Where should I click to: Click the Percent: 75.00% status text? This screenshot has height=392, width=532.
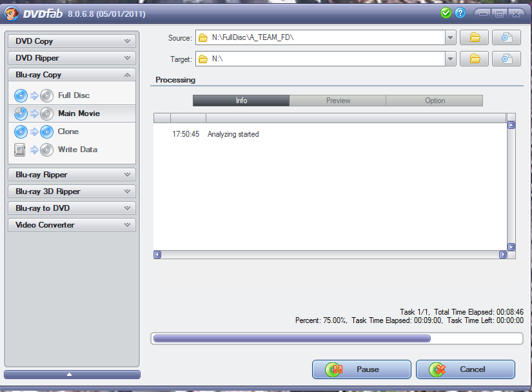point(321,320)
